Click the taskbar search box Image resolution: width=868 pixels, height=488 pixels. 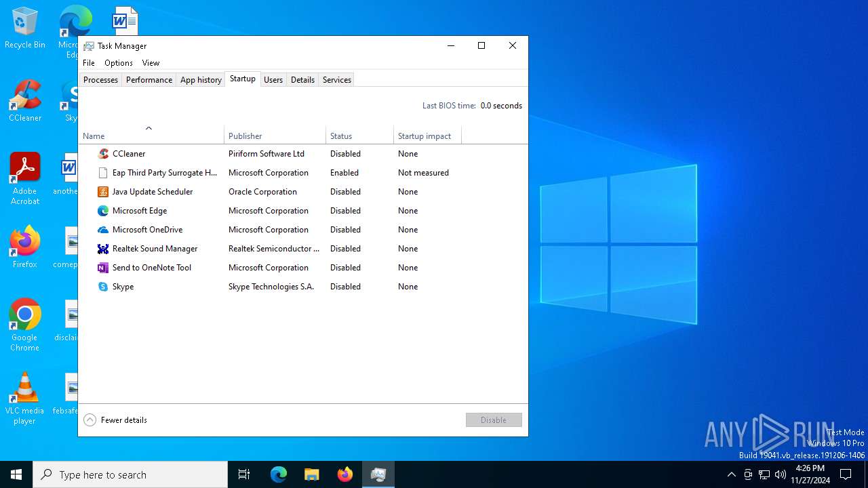point(130,474)
